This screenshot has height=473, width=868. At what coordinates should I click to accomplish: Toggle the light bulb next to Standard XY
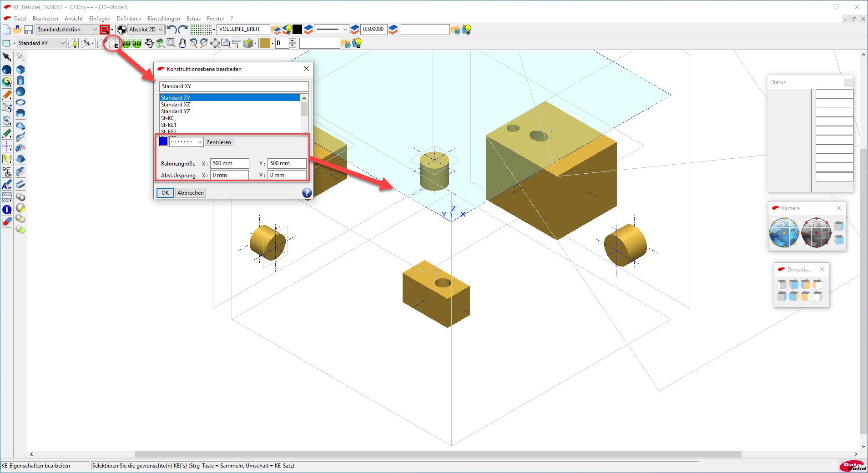[x=73, y=43]
